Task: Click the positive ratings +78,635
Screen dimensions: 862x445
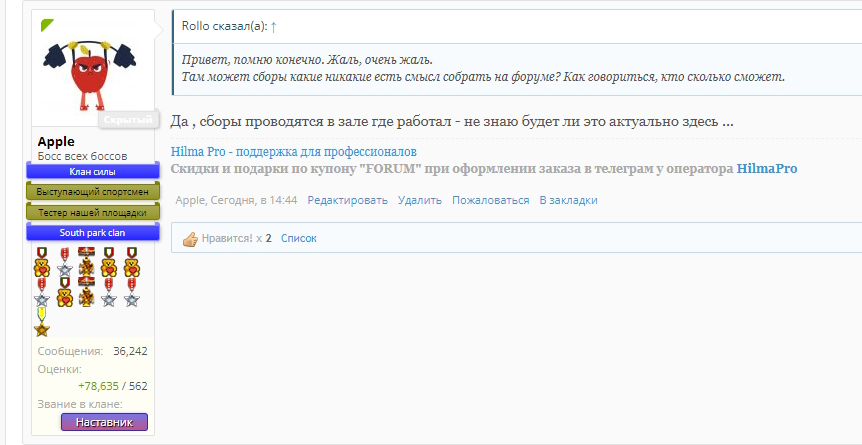Action: (98, 386)
